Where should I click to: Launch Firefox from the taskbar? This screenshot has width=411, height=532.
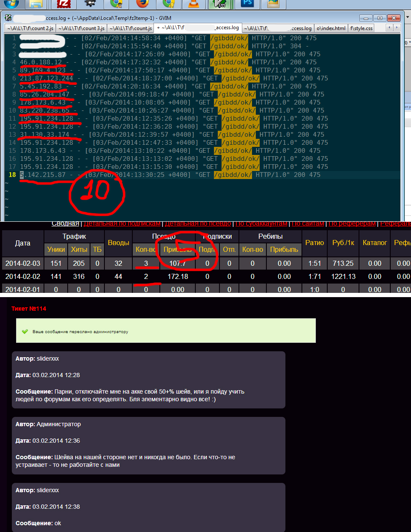point(142,4)
